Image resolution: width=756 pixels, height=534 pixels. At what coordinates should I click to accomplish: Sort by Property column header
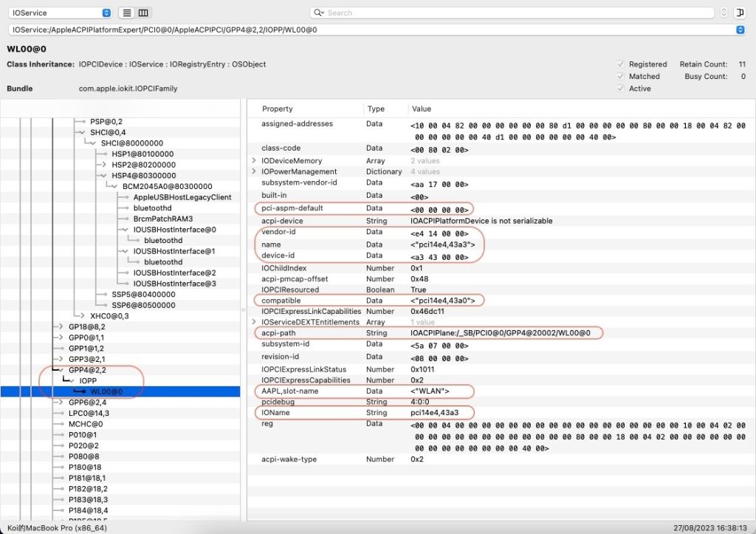(278, 109)
